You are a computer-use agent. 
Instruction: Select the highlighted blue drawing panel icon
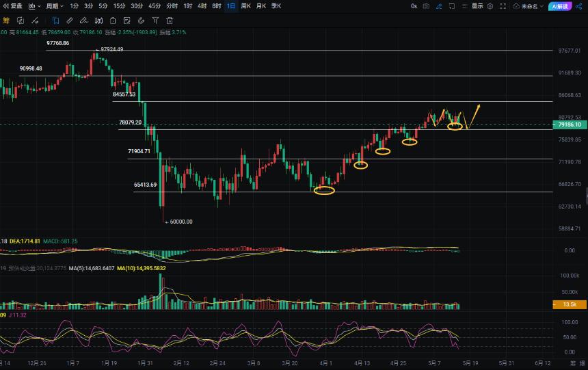coord(55,21)
